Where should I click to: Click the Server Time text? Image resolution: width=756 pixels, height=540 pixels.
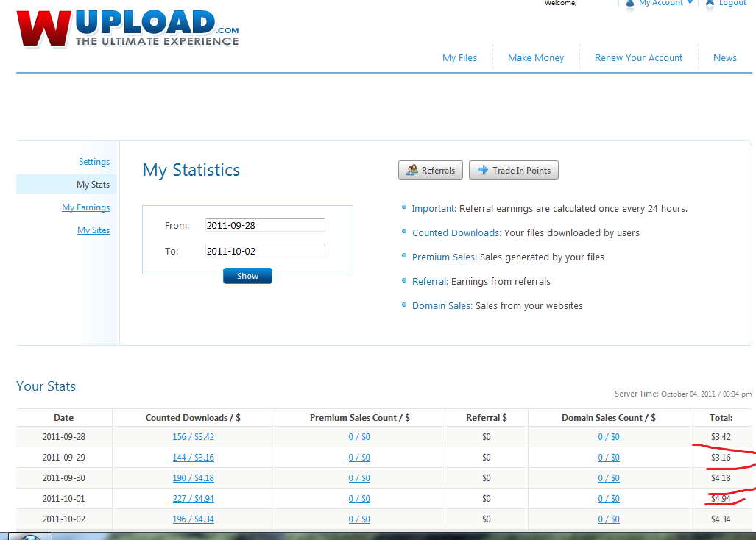click(683, 394)
